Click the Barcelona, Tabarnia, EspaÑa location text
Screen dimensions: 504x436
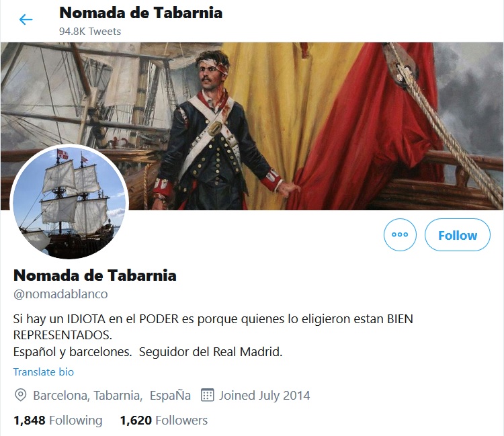[112, 395]
